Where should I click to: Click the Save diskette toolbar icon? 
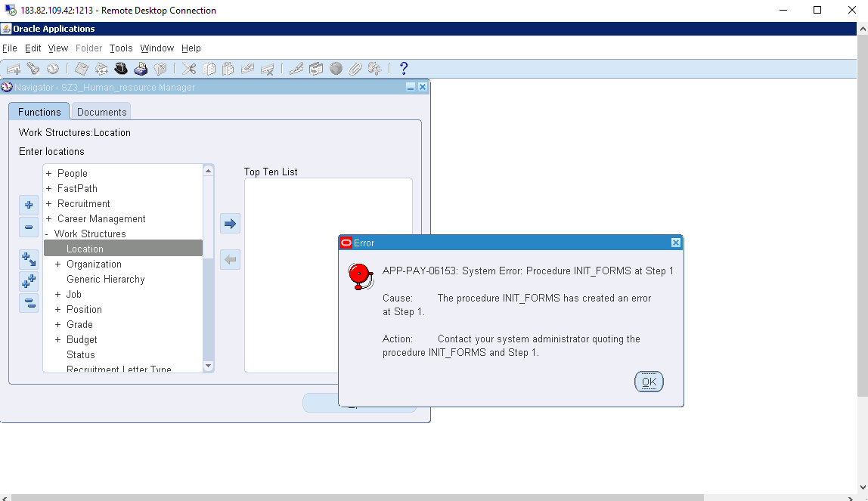82,69
